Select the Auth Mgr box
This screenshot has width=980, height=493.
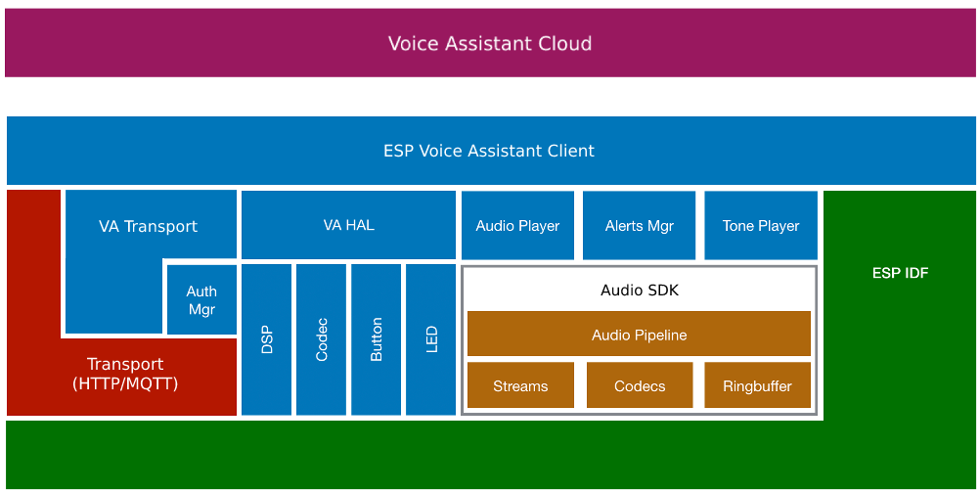click(201, 299)
